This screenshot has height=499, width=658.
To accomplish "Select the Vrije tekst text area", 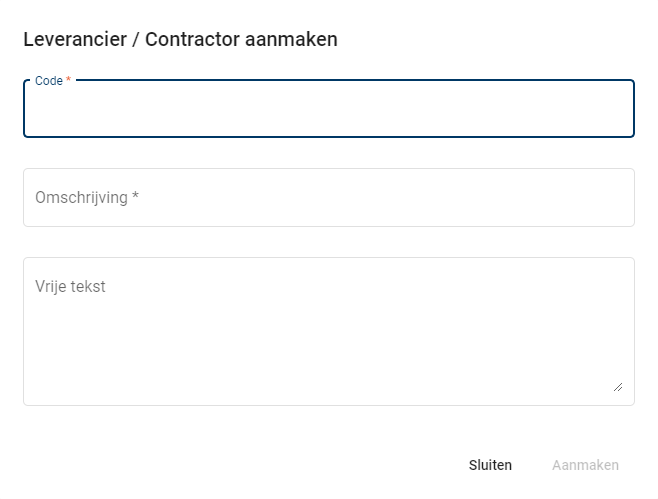I will click(x=328, y=331).
